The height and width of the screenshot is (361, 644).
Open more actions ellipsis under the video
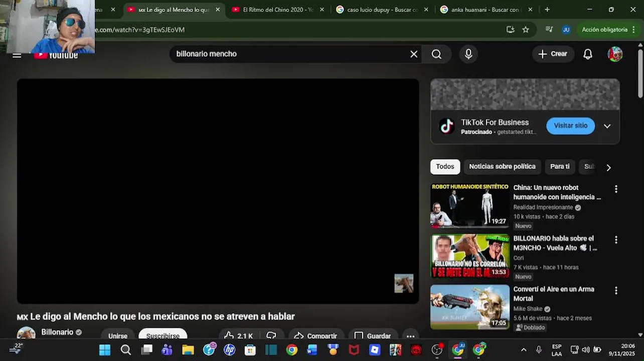pos(410,336)
